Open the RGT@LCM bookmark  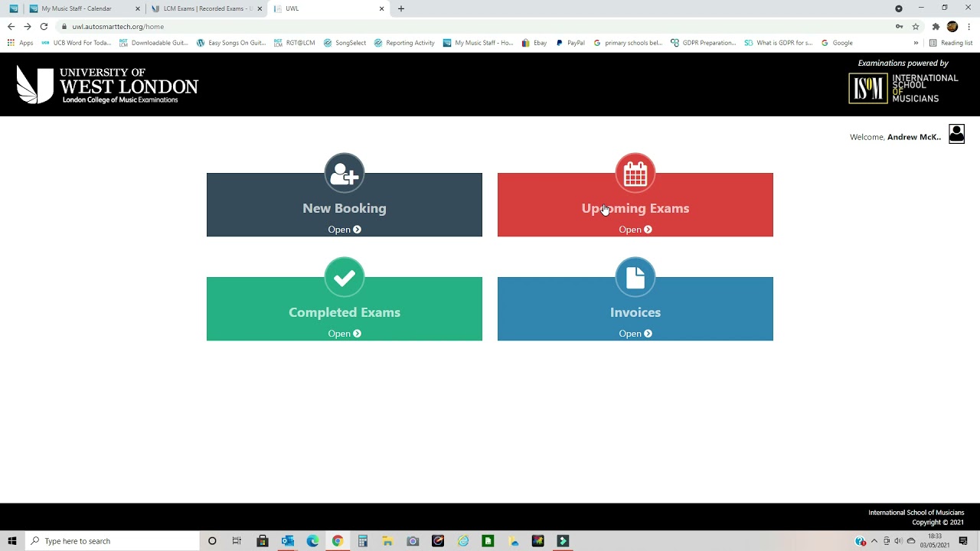pyautogui.click(x=295, y=43)
